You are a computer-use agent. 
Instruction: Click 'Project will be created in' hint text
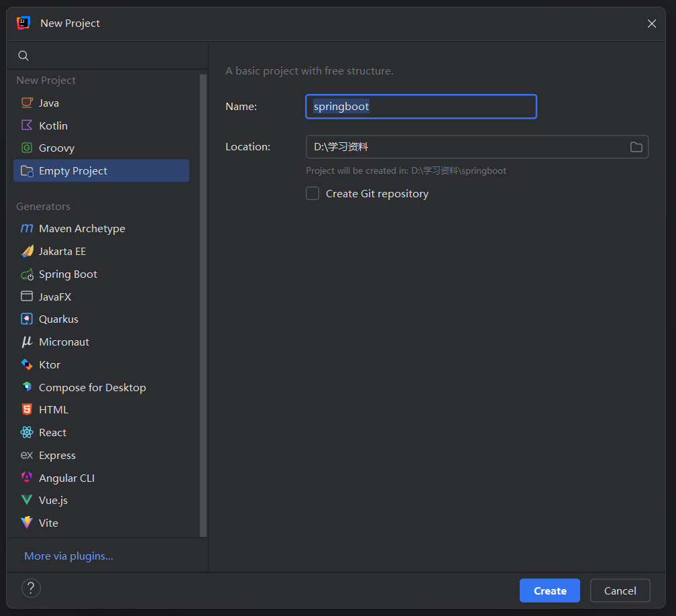tap(406, 171)
